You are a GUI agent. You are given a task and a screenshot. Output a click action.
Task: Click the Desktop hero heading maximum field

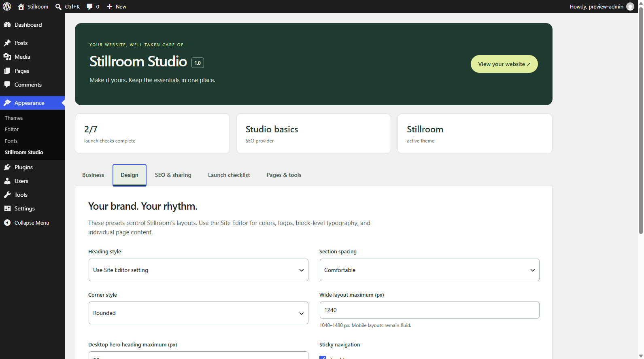[x=198, y=355]
